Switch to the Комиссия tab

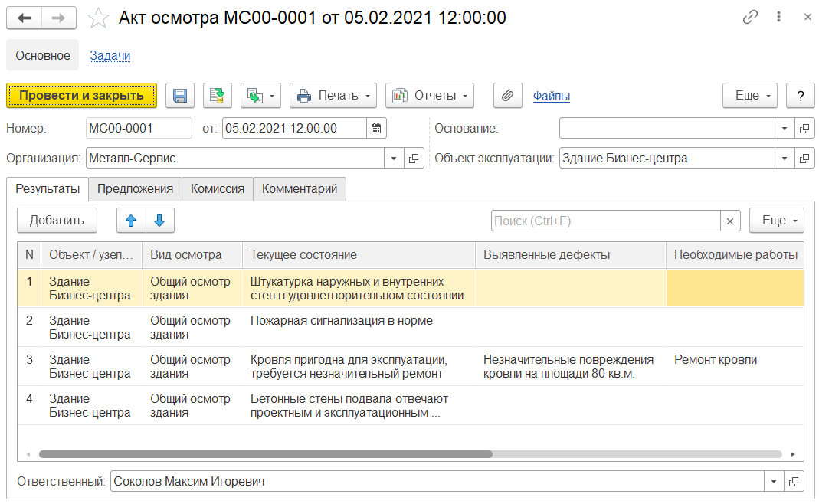pos(218,189)
